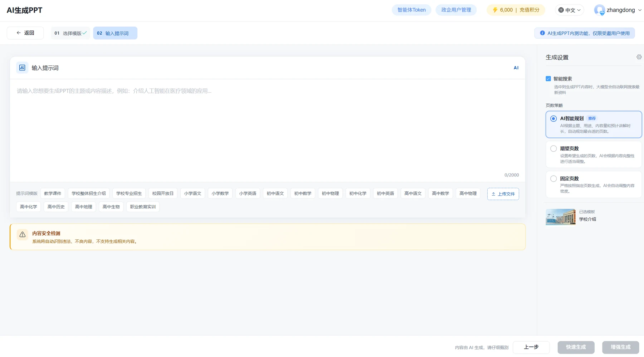Select the 期望页数 radio option
The width and height of the screenshot is (644, 357).
tap(553, 148)
